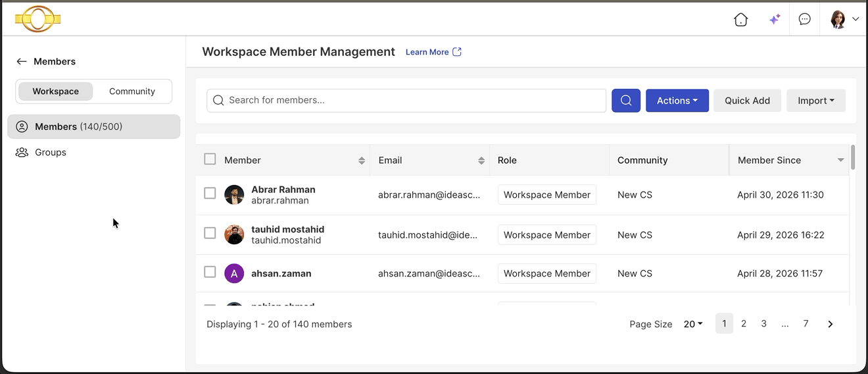Click the back arrow beside Members
The height and width of the screenshot is (374, 868).
click(x=22, y=61)
